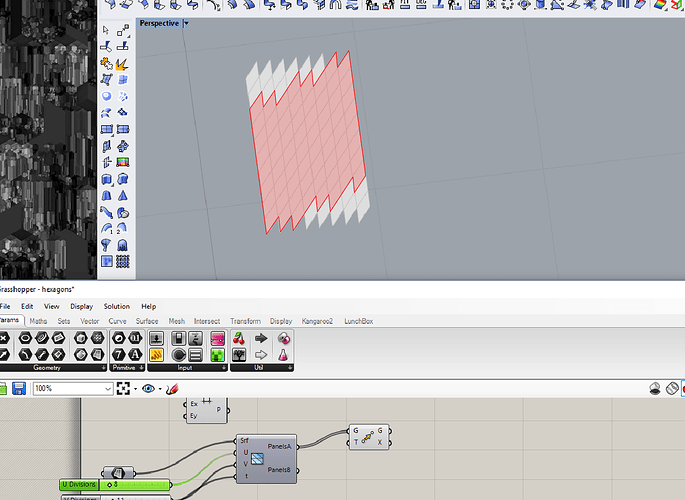Open the point grid surface tool
This screenshot has height=500, width=685.
click(x=123, y=262)
